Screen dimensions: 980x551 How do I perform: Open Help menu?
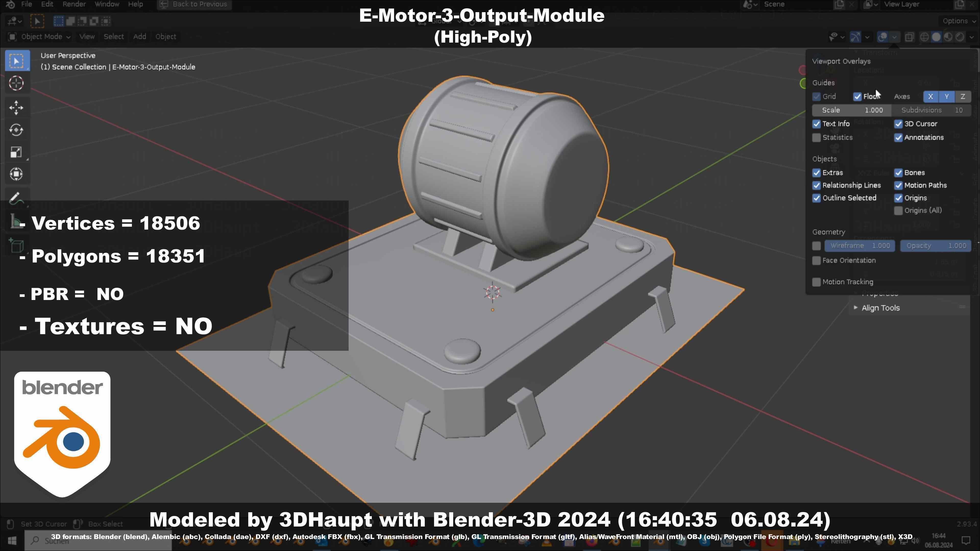(x=136, y=4)
